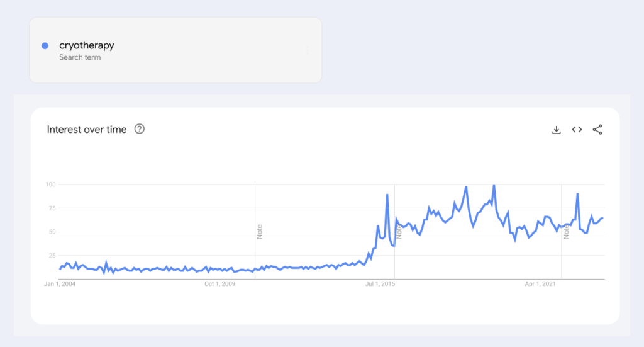This screenshot has height=347, width=644.
Task: Click the Interest over time heading
Action: pos(87,130)
